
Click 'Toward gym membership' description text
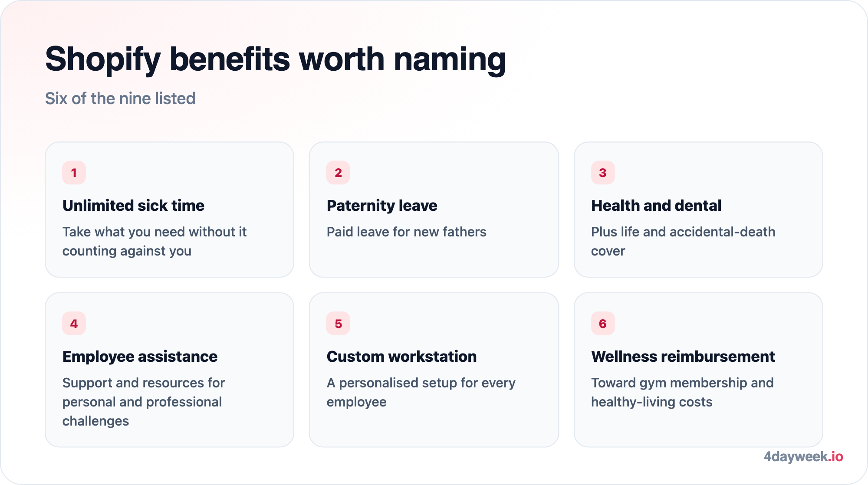(x=682, y=393)
